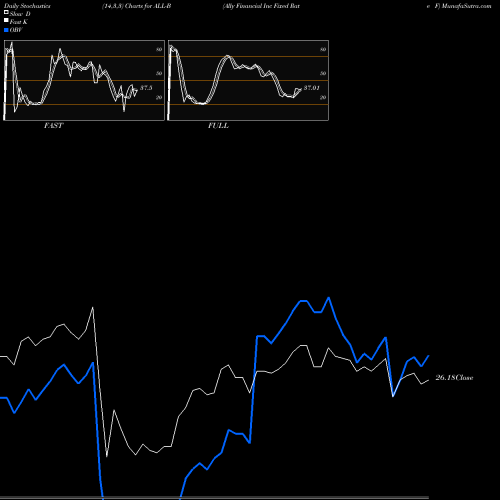The image size is (500, 500).
Task: Select the 'Daily Stochastics' title text
Action: tap(27, 6)
